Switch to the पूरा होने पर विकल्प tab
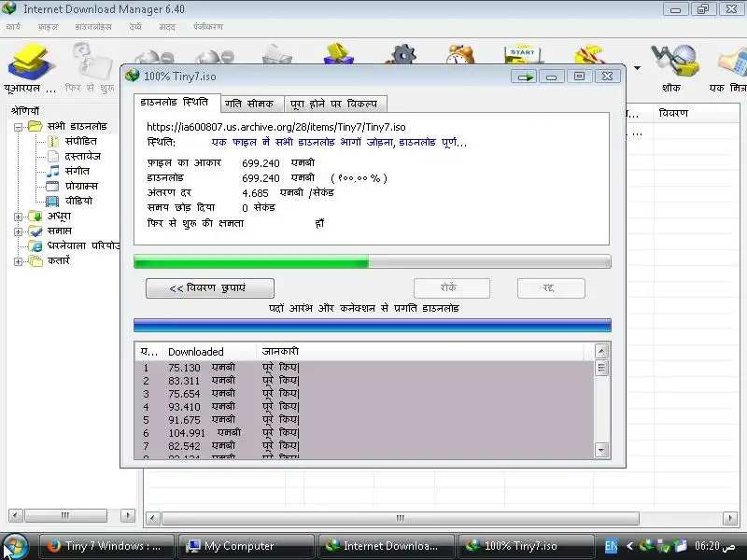747x560 pixels. 335,104
